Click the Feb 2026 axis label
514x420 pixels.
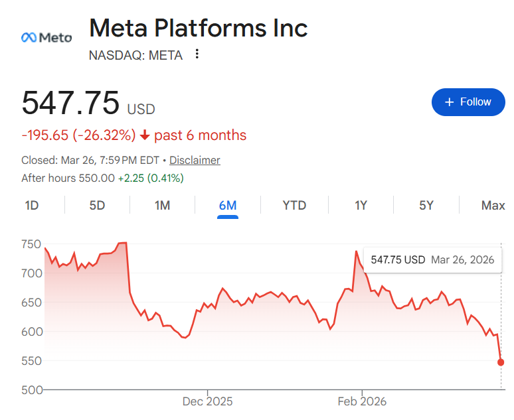362,401
